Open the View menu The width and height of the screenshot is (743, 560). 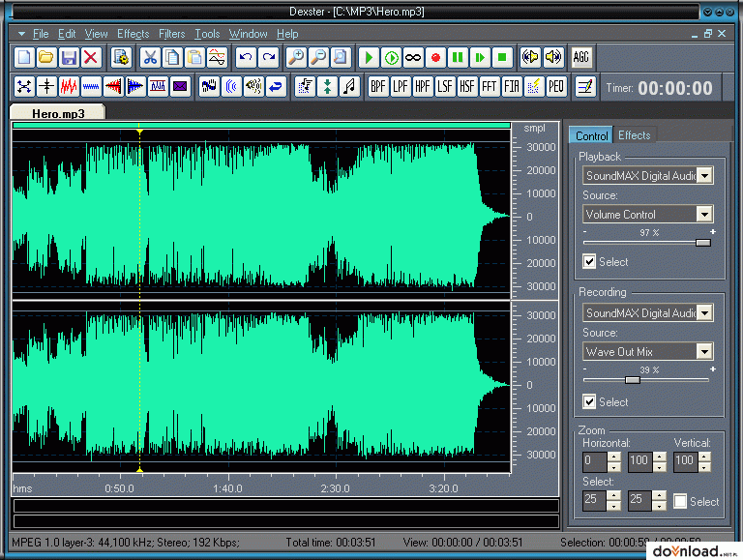(96, 34)
